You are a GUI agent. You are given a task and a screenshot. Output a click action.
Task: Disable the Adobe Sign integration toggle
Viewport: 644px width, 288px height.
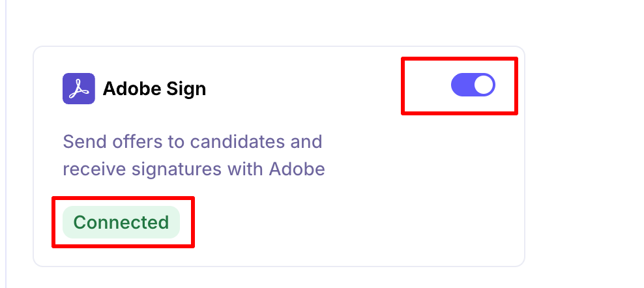pos(473,85)
